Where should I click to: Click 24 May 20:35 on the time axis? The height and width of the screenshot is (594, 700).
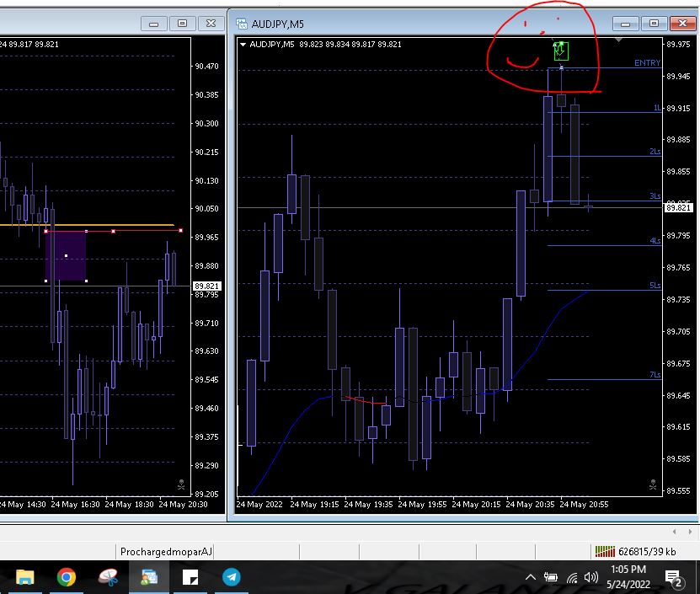click(x=530, y=504)
